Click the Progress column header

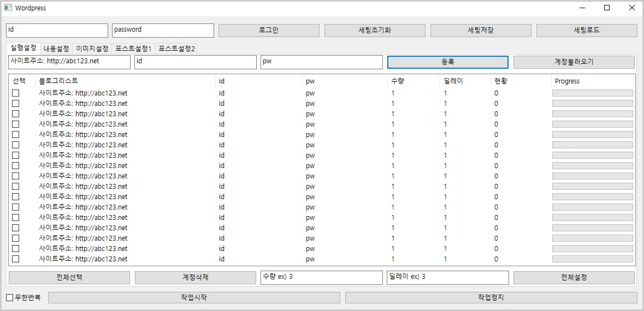[x=592, y=81]
